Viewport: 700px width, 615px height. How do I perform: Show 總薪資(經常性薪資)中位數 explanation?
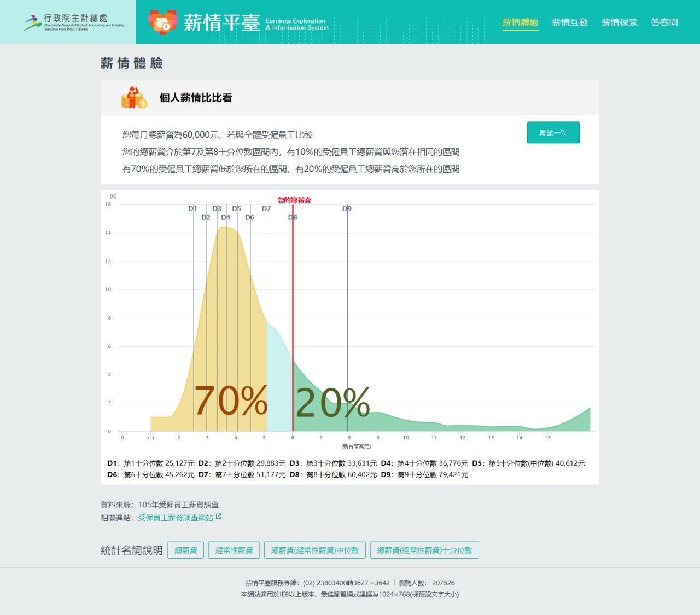click(315, 550)
